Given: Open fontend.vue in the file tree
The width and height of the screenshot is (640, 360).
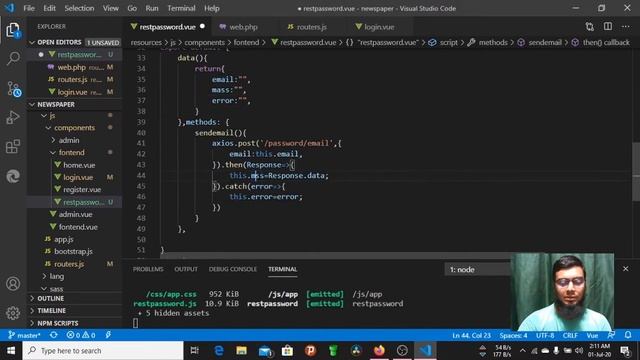Looking at the screenshot, I should click(78, 227).
